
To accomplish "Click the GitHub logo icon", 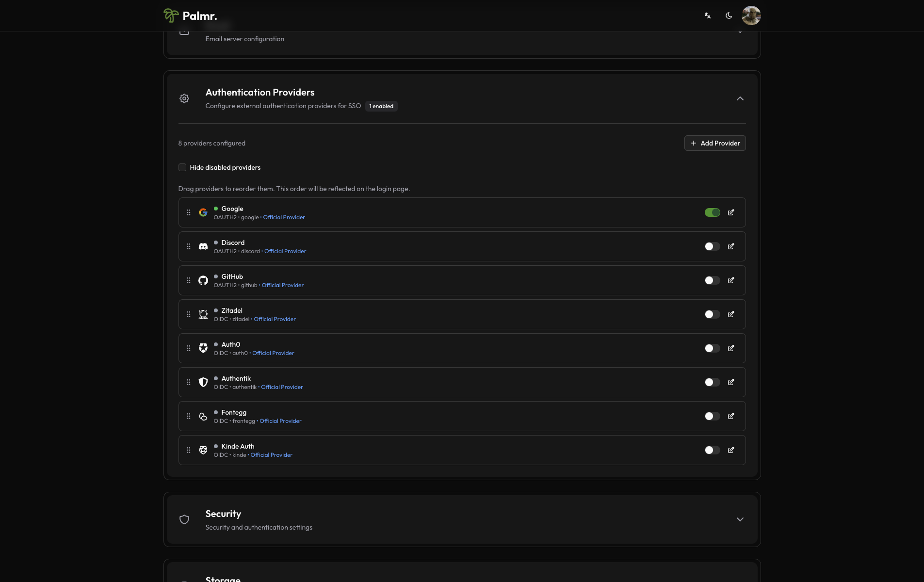I will pyautogui.click(x=203, y=280).
